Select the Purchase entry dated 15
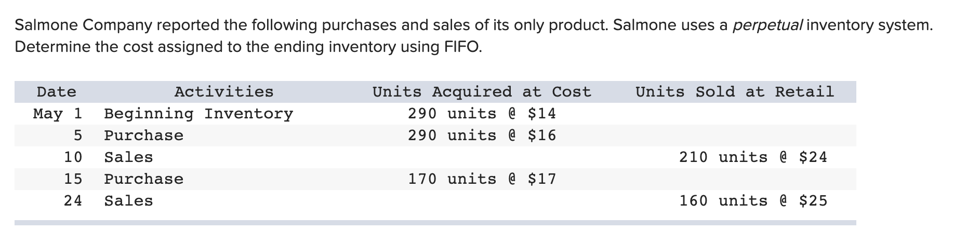Viewport: 980px width, 244px height. click(x=144, y=179)
